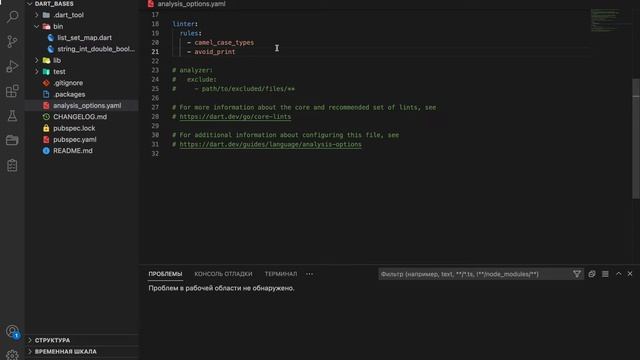Click the 'path/to/excluded/files' comment
Screen dimensions: 640x360
tap(248, 89)
